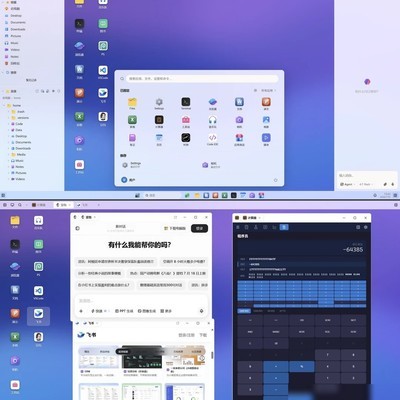Select the Media folder row in file tree
400x400 pixels.
(x=32, y=155)
